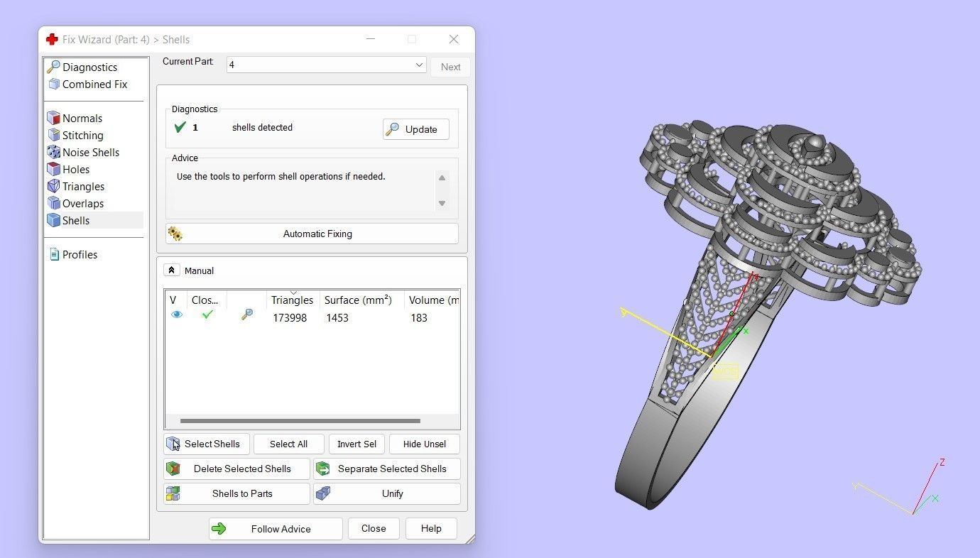Click the Diagnostics magnifier icon in sidebar
Screen dimensions: 980x558
(53, 67)
